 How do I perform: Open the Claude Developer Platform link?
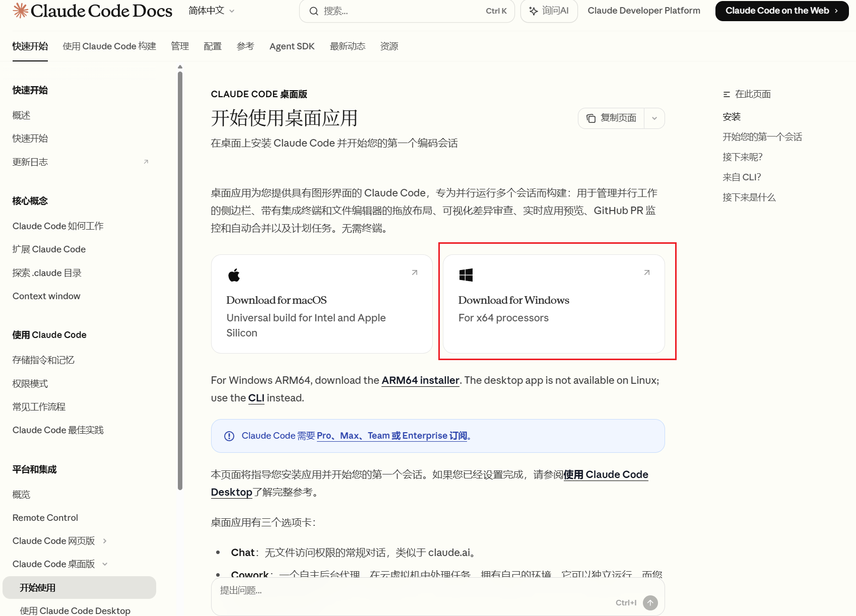pyautogui.click(x=644, y=11)
